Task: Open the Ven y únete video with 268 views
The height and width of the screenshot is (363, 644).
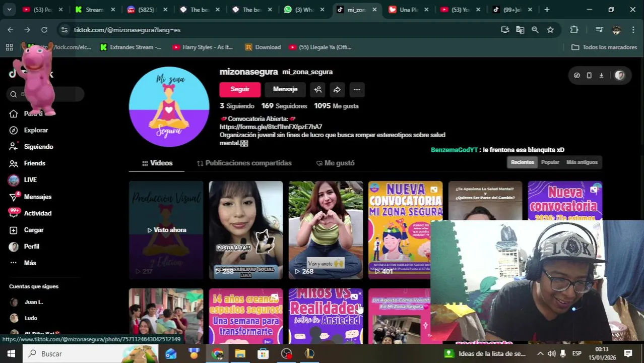Action: tap(326, 230)
